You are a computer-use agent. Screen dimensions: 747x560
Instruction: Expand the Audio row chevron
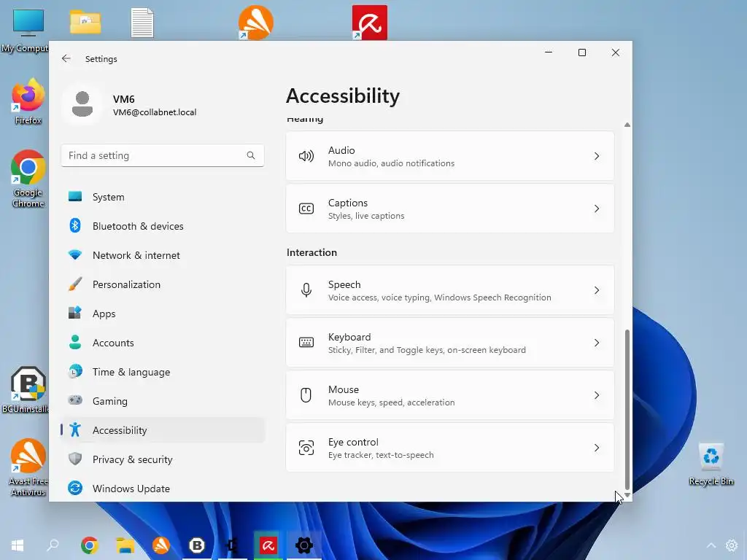tap(597, 156)
